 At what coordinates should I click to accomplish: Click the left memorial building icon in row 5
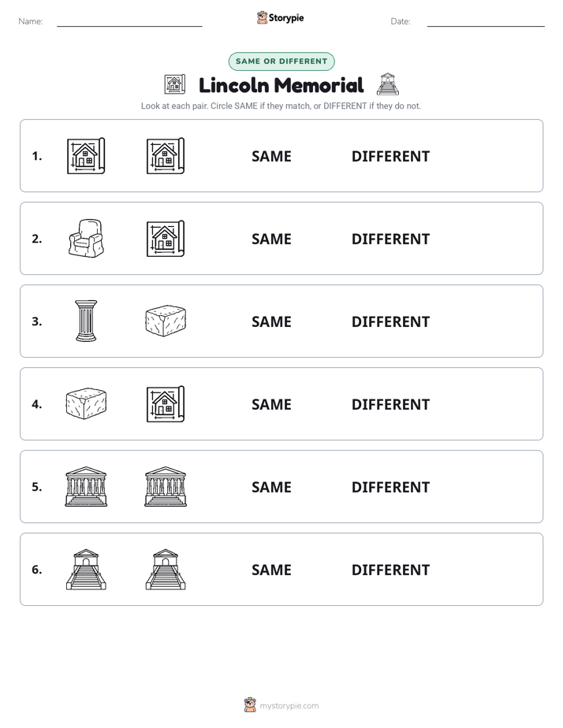(x=86, y=486)
